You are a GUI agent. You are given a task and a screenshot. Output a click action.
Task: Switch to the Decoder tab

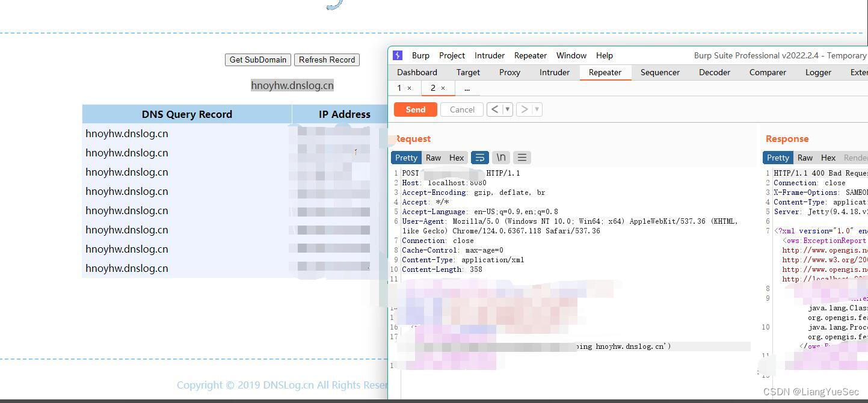coord(715,72)
